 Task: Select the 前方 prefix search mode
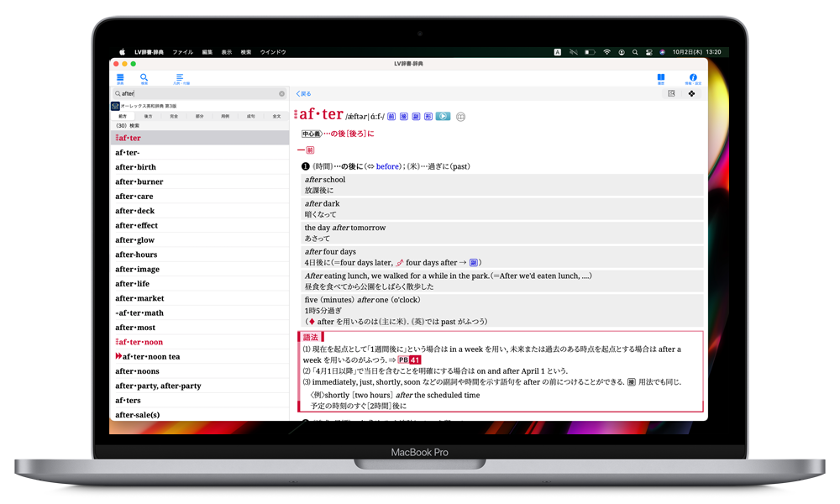(x=123, y=116)
